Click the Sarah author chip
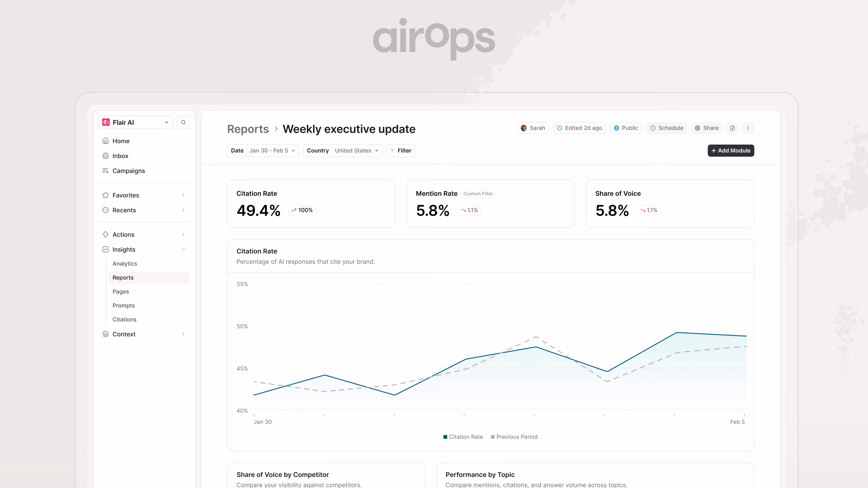Image resolution: width=868 pixels, height=488 pixels. [533, 128]
